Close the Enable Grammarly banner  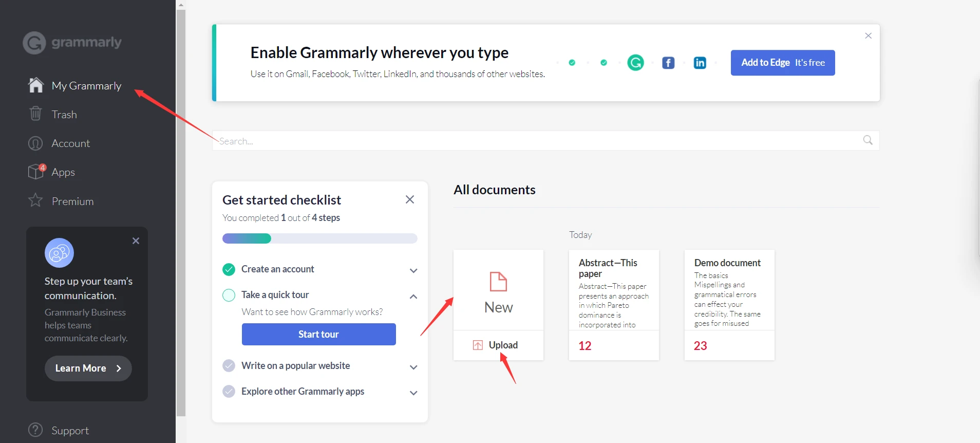[868, 35]
